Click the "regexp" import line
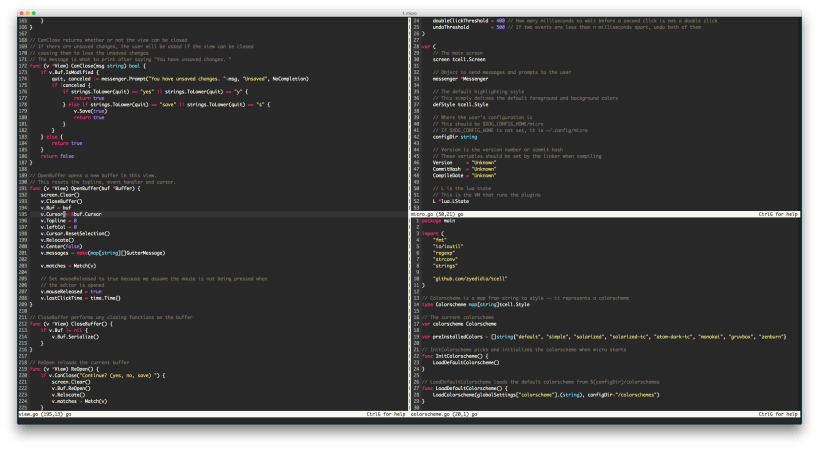 click(443, 253)
